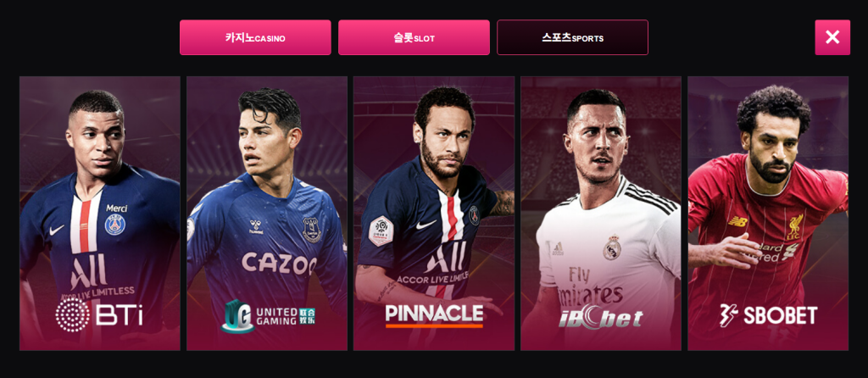
Task: Click the SBOBET logo text
Action: 780,315
